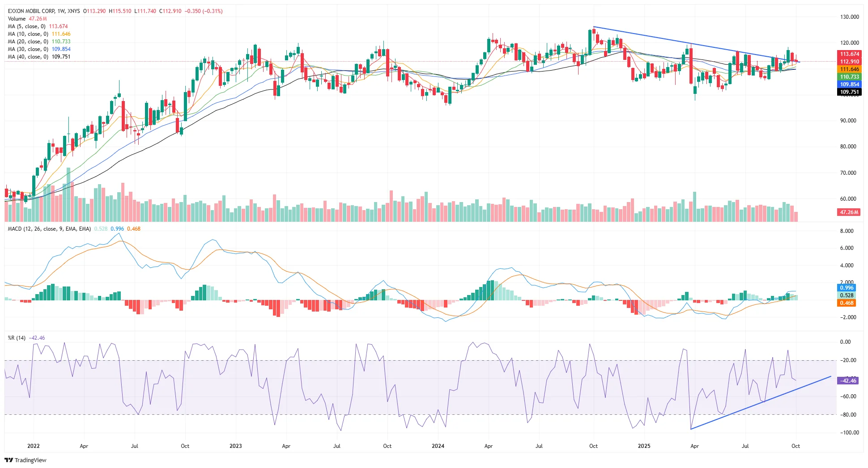
Task: Click the purple -42.46 Williams %R value label
Action: pyautogui.click(x=848, y=380)
